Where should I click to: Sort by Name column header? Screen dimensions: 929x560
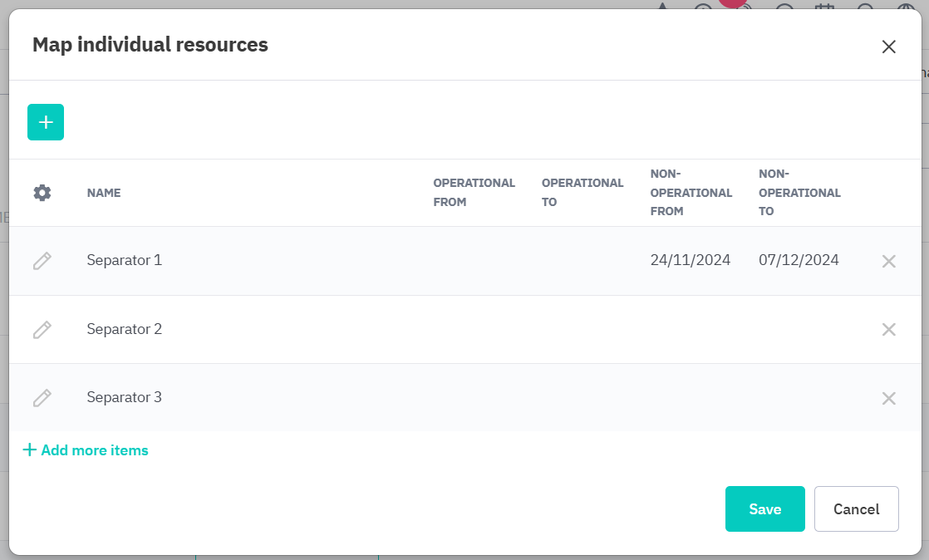click(104, 193)
